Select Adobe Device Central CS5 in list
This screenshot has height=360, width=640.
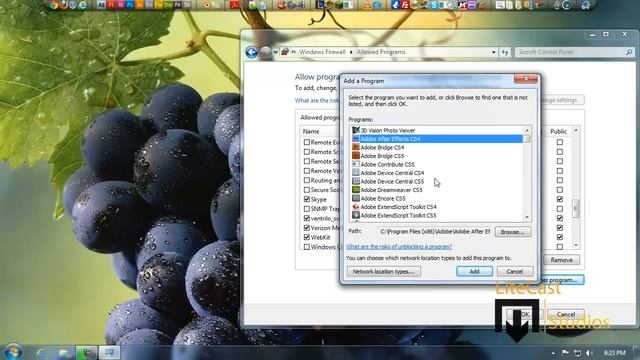pos(437,181)
